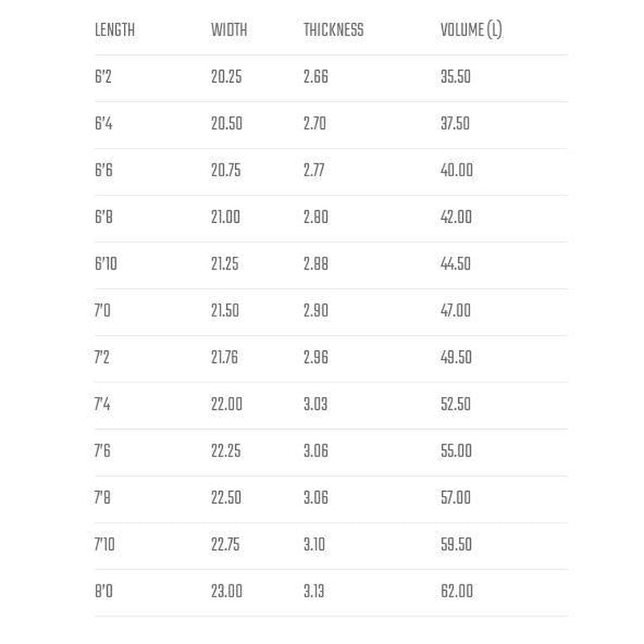Click the LENGTH column header
The image size is (644, 644).
pos(114,31)
